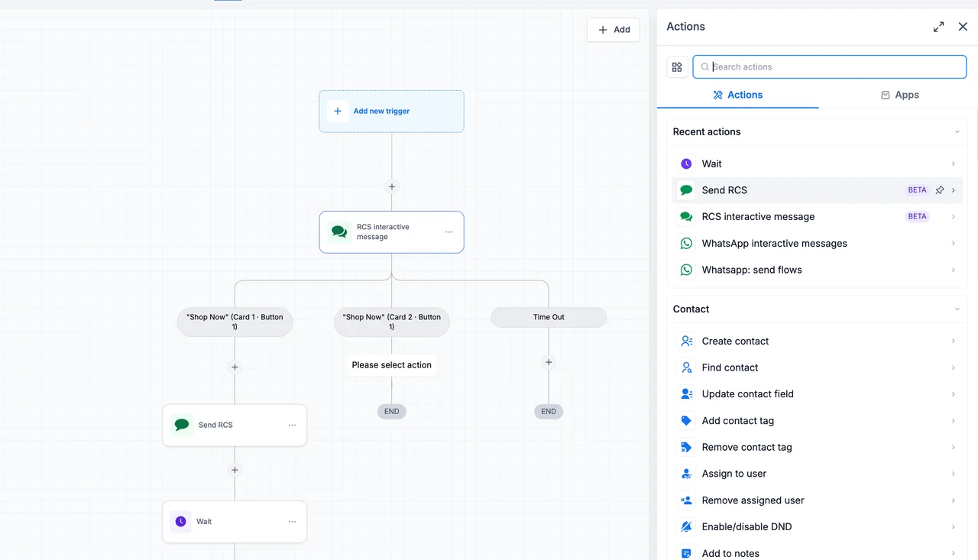The image size is (978, 560).
Task: Click the "Whatsapp: send flows" action text
Action: coord(752,270)
